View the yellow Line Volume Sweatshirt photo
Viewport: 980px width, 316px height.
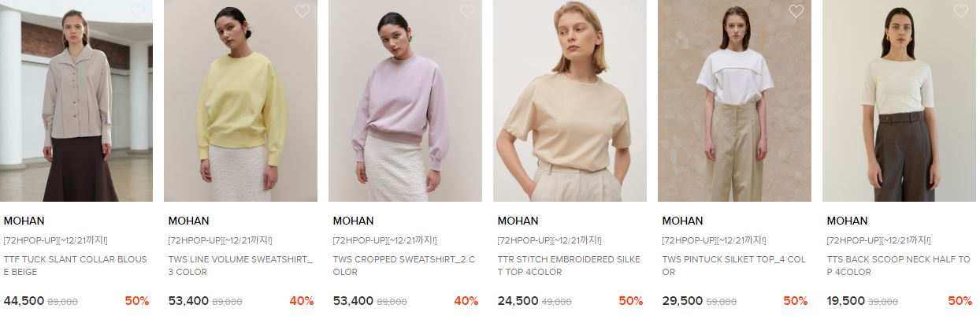coord(241,101)
